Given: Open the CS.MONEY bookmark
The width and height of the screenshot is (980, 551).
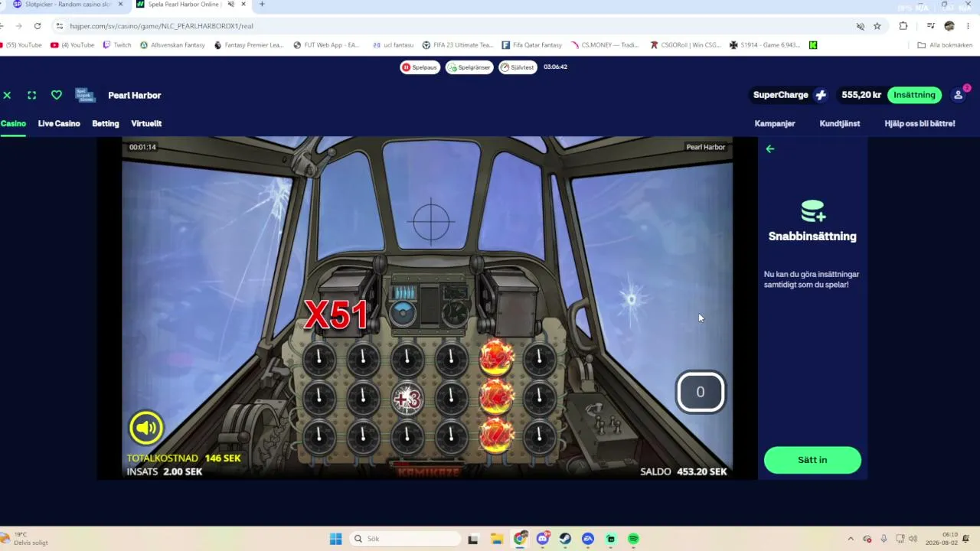Looking at the screenshot, I should (x=605, y=45).
